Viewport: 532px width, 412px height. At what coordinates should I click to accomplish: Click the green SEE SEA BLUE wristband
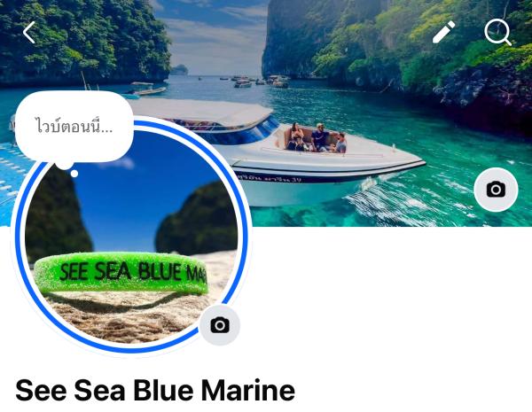pos(121,272)
